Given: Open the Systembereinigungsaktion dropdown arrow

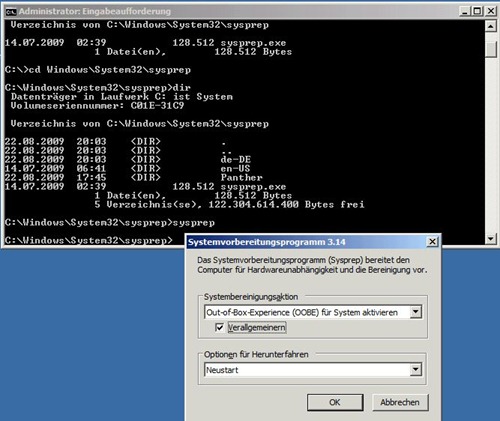Looking at the screenshot, I should click(x=415, y=312).
